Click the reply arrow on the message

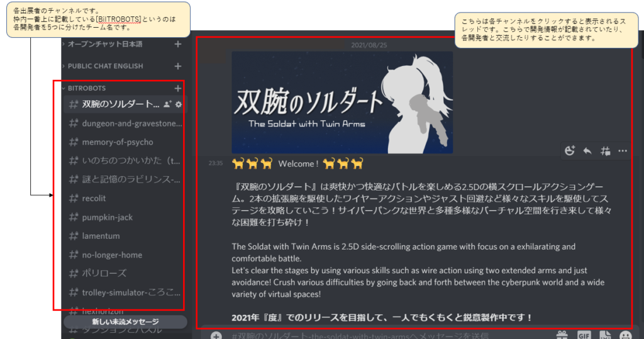pyautogui.click(x=587, y=150)
